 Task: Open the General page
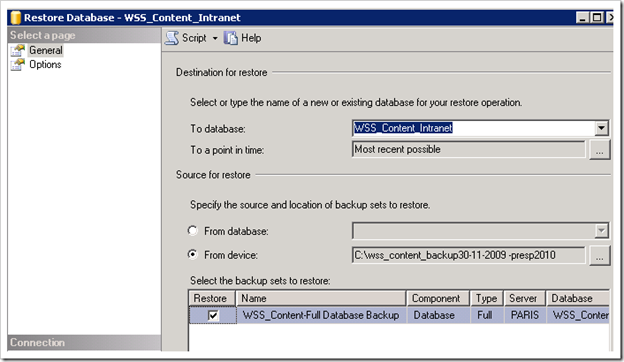click(x=45, y=50)
